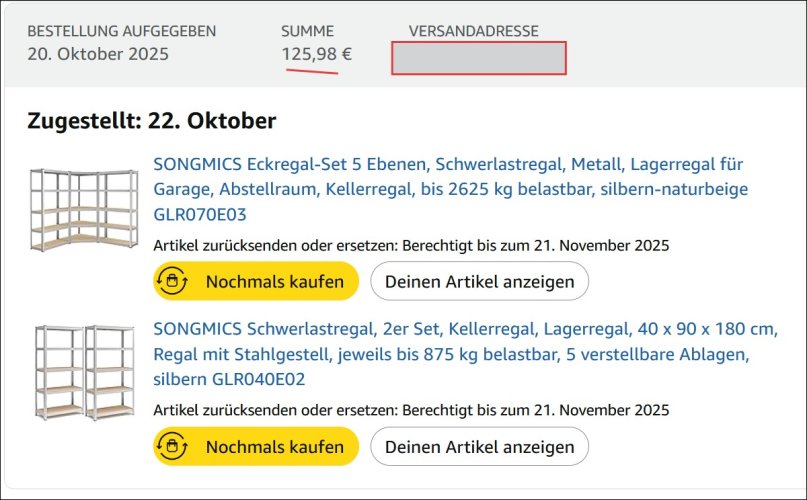
Task: Click Deinen Artikel anzeigen for the Eckregal-Set
Action: click(479, 282)
